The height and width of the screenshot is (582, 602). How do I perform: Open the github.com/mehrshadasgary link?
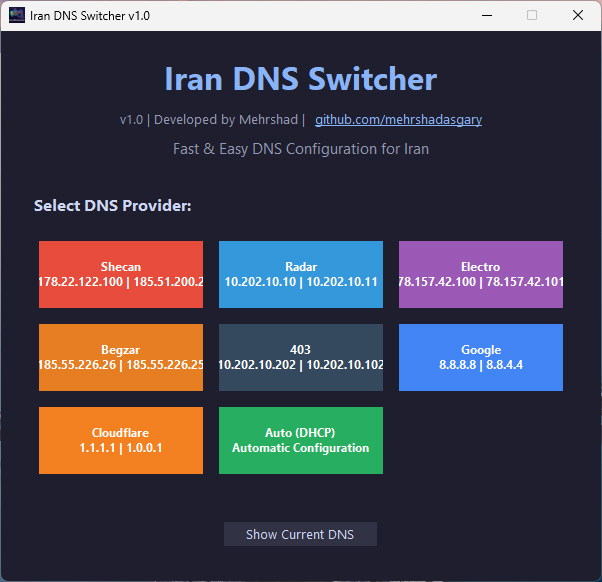399,120
